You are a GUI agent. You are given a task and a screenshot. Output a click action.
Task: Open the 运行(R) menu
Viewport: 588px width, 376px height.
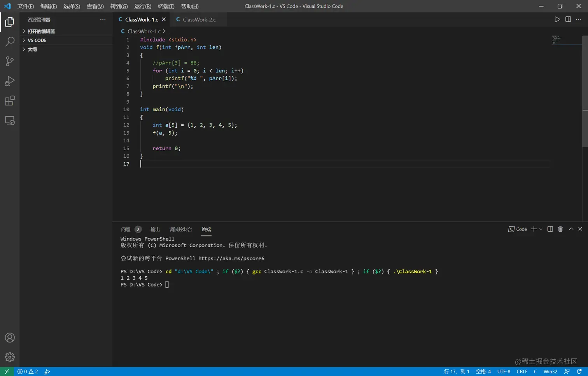[x=143, y=6]
